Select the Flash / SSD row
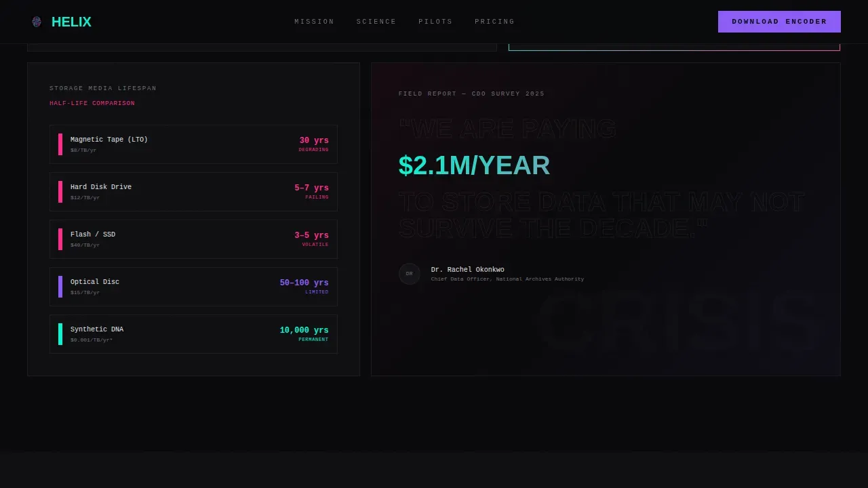 (193, 239)
